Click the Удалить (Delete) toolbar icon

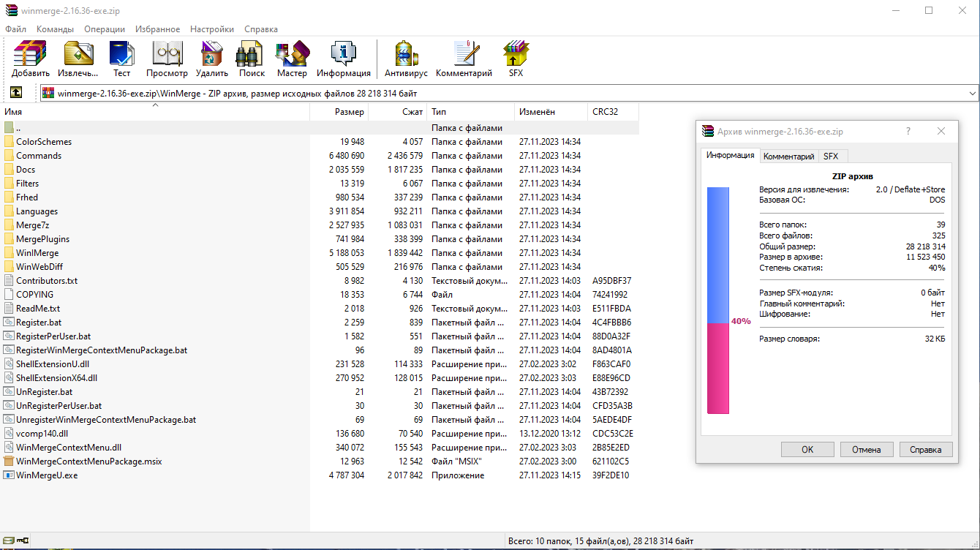tap(212, 53)
